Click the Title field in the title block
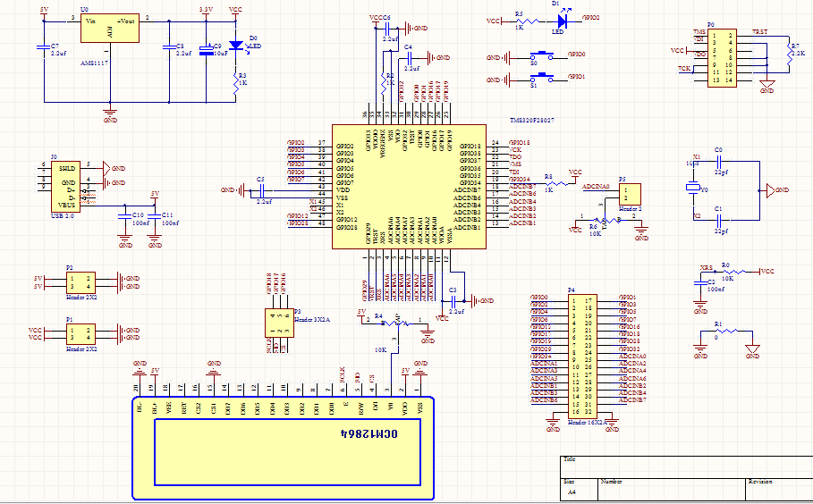The image size is (813, 504). point(687,466)
